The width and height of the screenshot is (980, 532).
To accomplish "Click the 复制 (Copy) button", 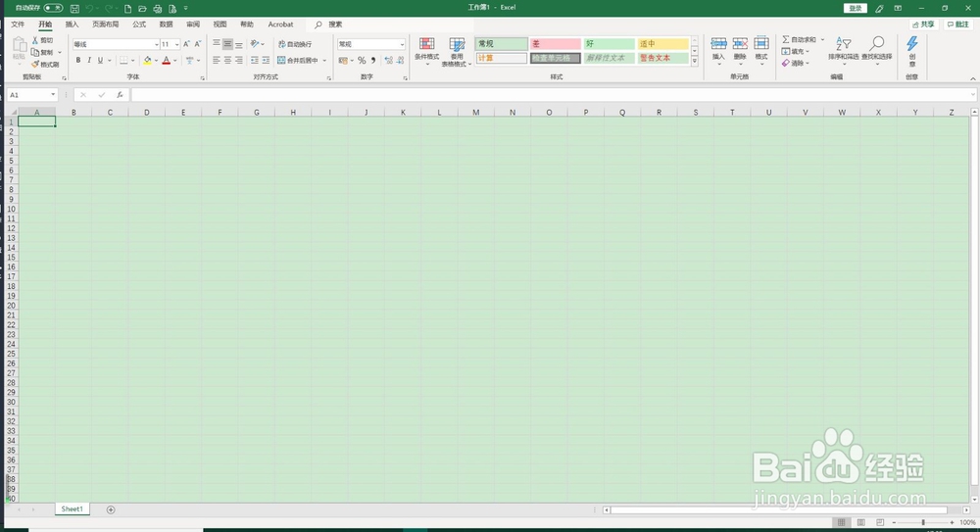I will coord(42,53).
